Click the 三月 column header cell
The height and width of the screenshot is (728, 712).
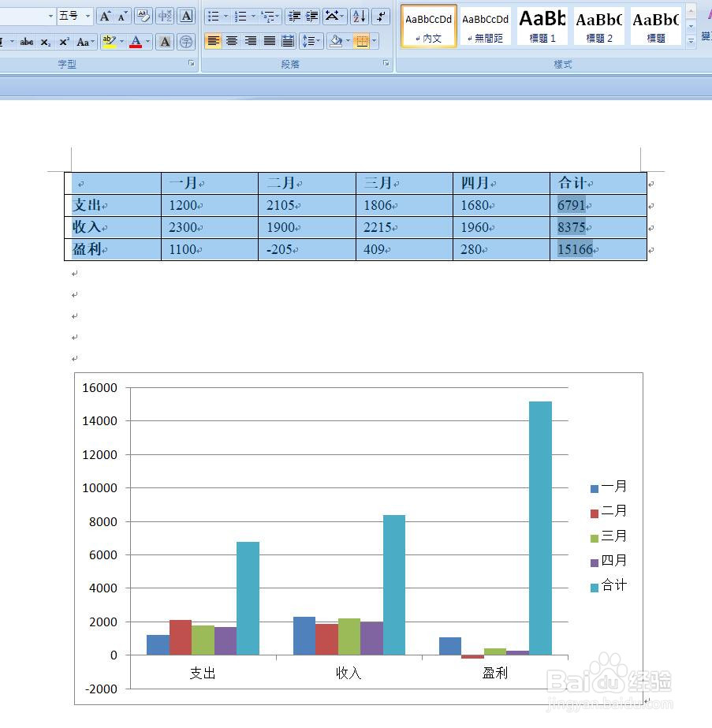(x=404, y=183)
